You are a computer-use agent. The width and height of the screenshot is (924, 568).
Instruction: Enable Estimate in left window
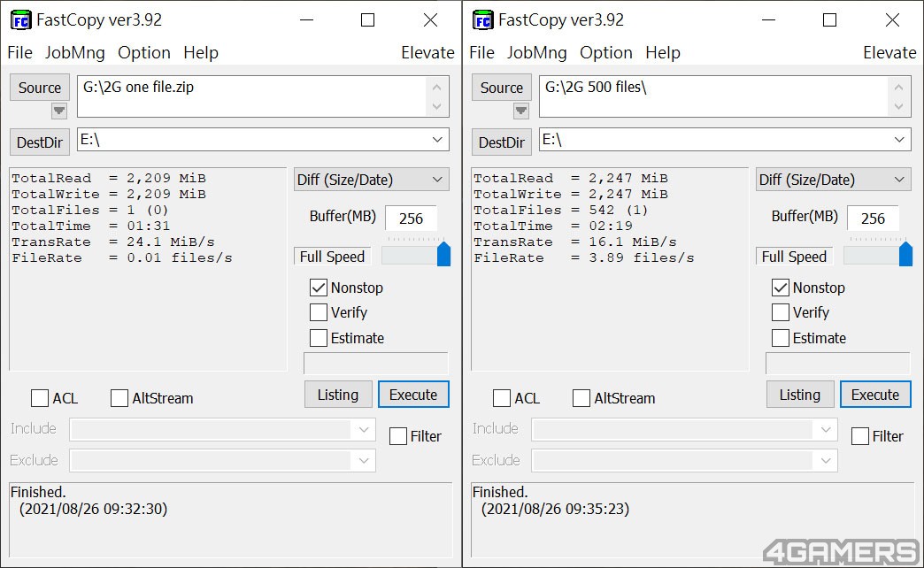coord(319,338)
